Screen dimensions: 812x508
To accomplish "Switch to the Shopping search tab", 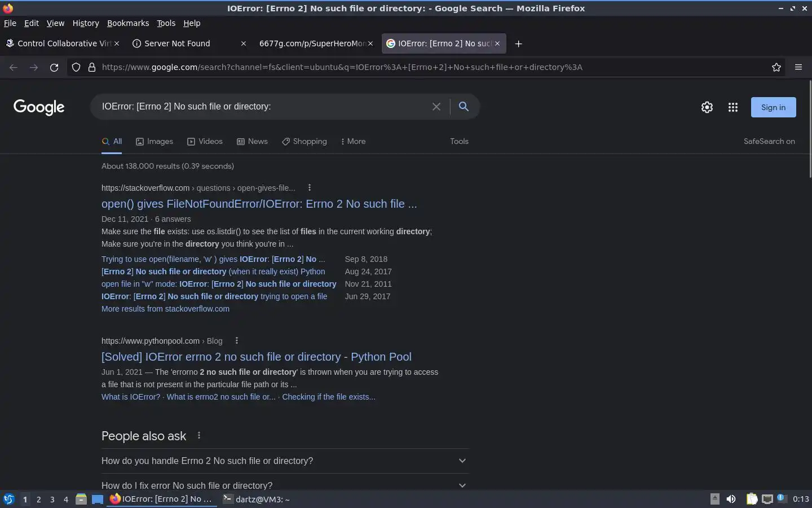I will pyautogui.click(x=304, y=141).
